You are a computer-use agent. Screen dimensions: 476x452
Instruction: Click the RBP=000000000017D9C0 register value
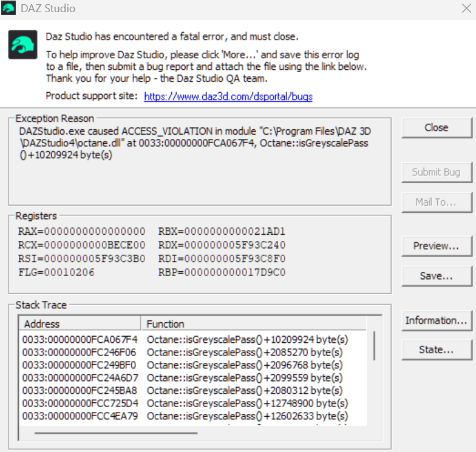click(x=222, y=272)
